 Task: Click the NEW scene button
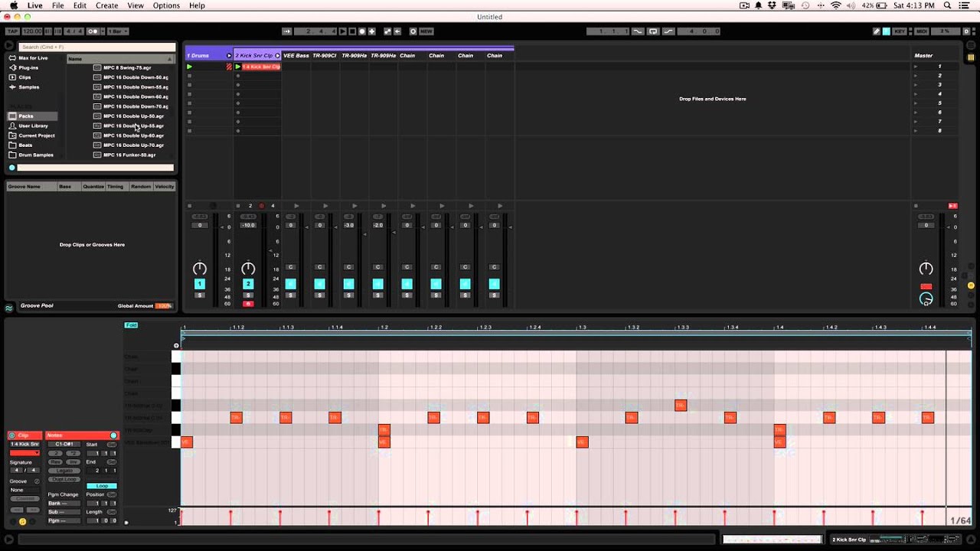(426, 31)
